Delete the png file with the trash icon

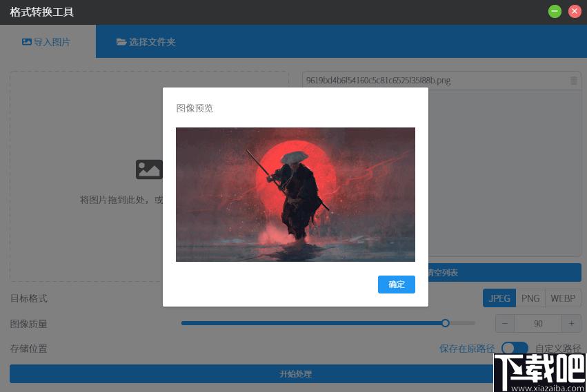tap(573, 81)
